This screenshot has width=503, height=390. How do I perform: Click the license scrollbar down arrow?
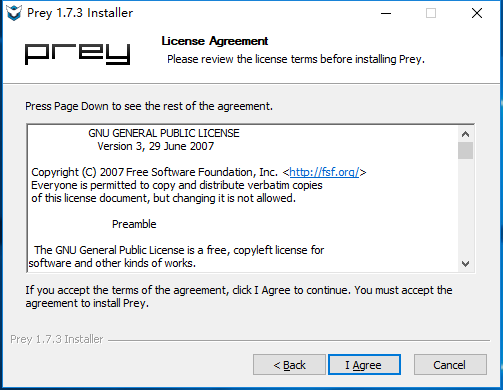tap(465, 264)
